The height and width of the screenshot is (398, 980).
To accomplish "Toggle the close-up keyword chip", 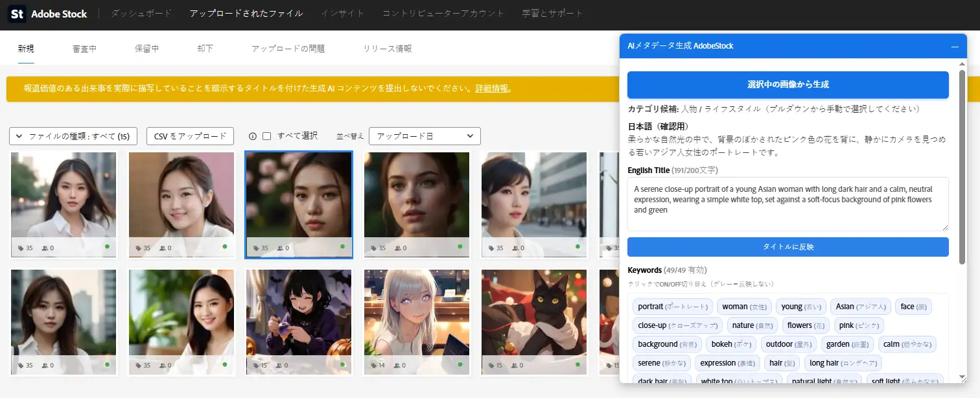I will click(x=677, y=325).
